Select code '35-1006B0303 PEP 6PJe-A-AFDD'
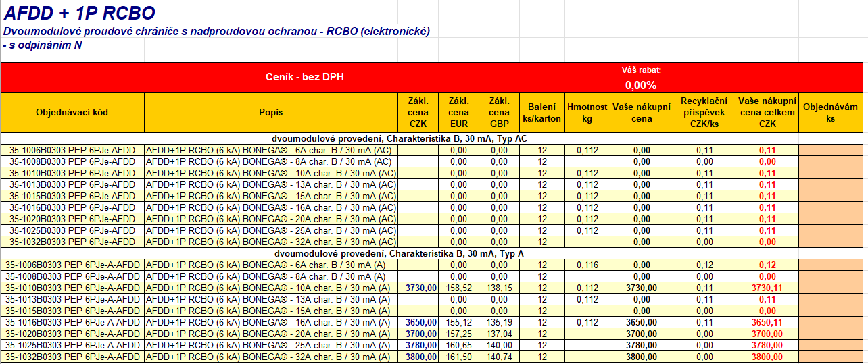 coord(72,265)
